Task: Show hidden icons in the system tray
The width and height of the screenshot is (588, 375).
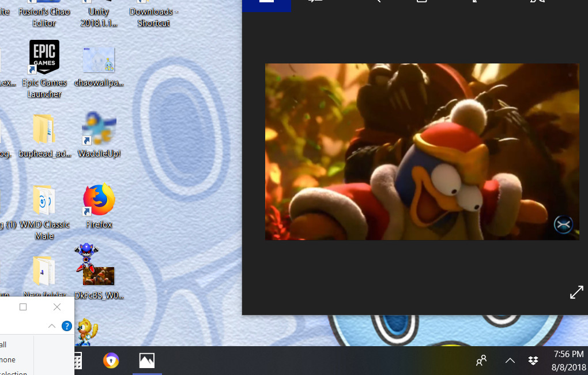Action: pos(510,360)
